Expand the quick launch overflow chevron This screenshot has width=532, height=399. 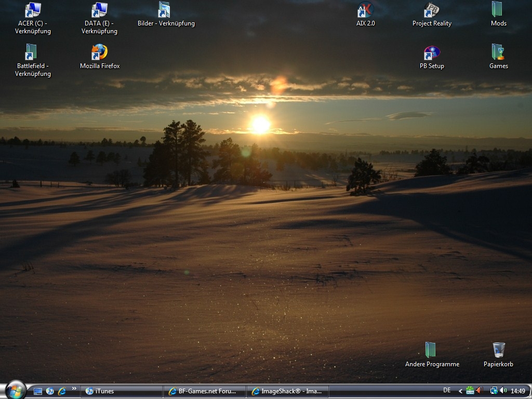[74, 389]
